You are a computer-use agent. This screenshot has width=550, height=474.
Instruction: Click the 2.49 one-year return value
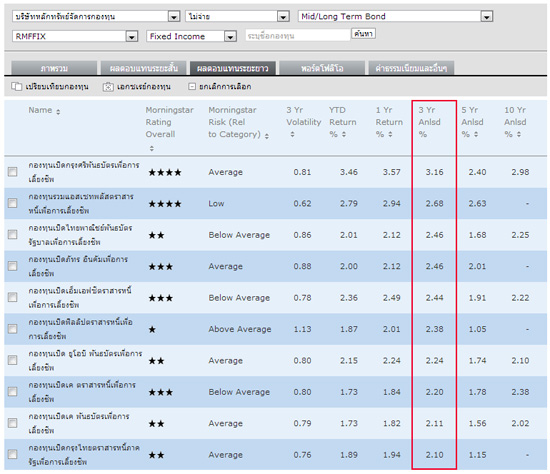point(391,298)
